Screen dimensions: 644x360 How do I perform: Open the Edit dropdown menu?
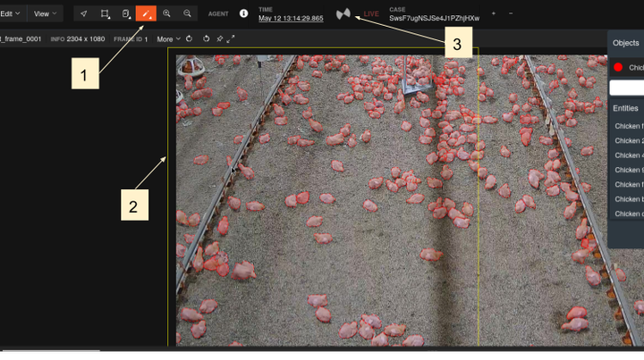click(x=10, y=13)
